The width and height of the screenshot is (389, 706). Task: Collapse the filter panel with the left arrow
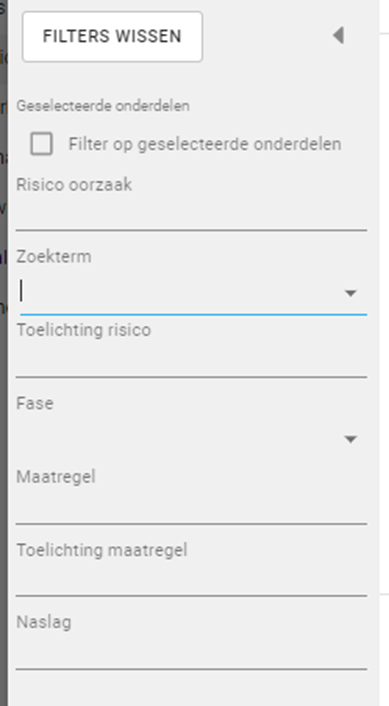(339, 36)
